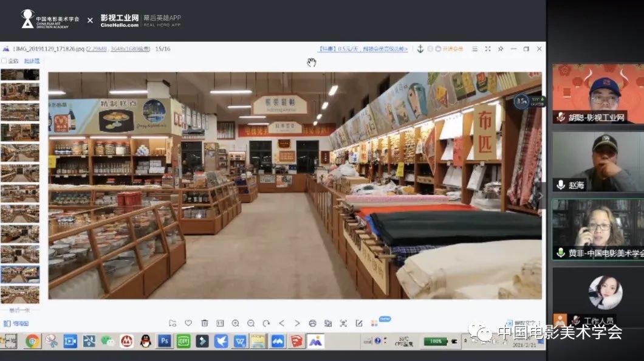
Task: Expand the right-edge arrow on the photo
Action: tap(540, 195)
